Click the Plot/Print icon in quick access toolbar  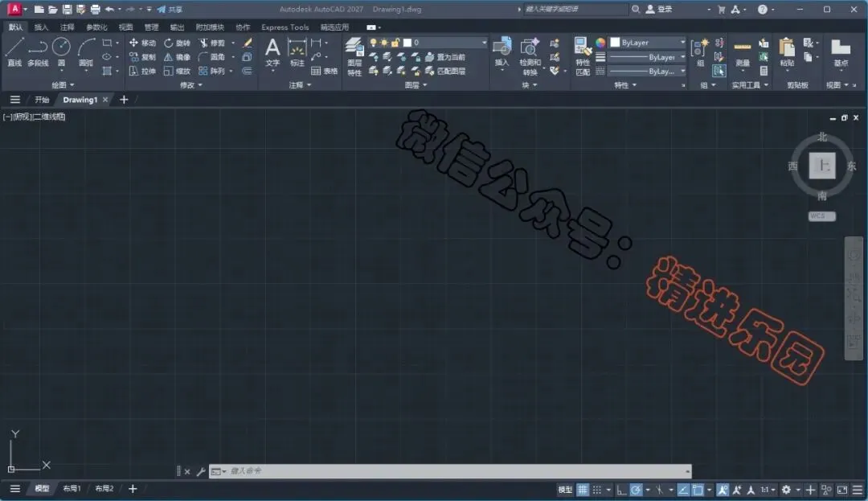click(95, 10)
